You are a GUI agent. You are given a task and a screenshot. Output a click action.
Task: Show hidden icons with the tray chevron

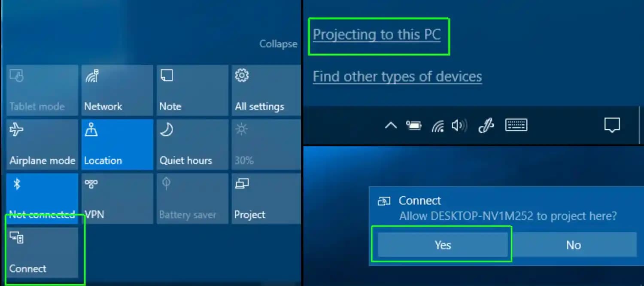390,125
